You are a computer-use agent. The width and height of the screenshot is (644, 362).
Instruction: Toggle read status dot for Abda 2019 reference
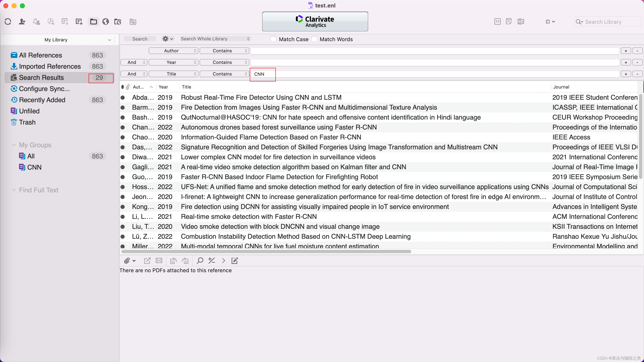point(123,98)
